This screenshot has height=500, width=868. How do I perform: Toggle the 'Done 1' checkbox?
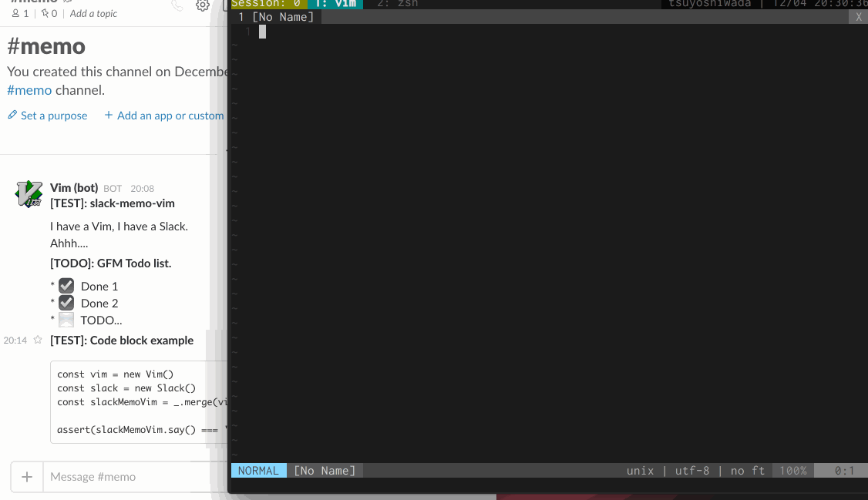66,286
